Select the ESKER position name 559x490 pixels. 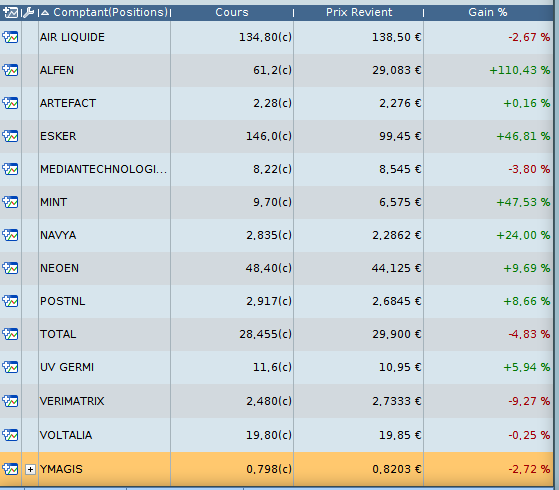58,136
